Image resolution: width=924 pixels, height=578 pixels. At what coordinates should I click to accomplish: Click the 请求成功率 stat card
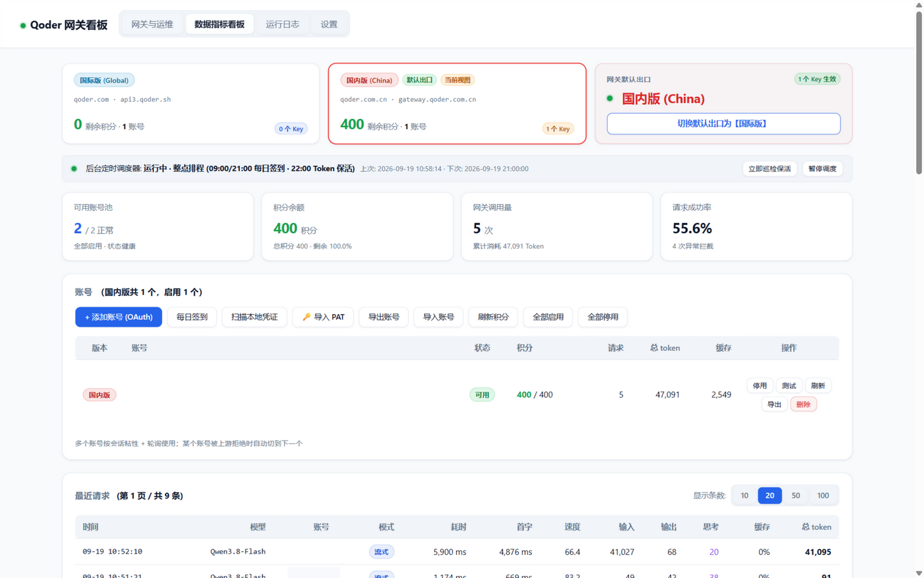[757, 227]
